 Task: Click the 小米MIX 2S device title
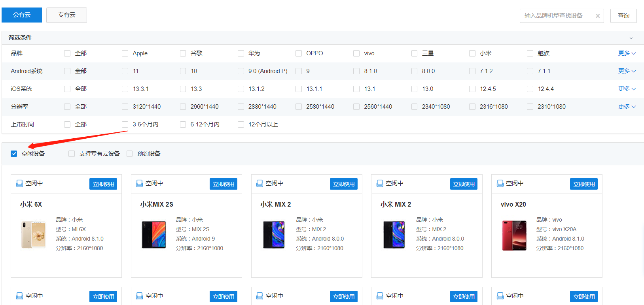tap(157, 205)
